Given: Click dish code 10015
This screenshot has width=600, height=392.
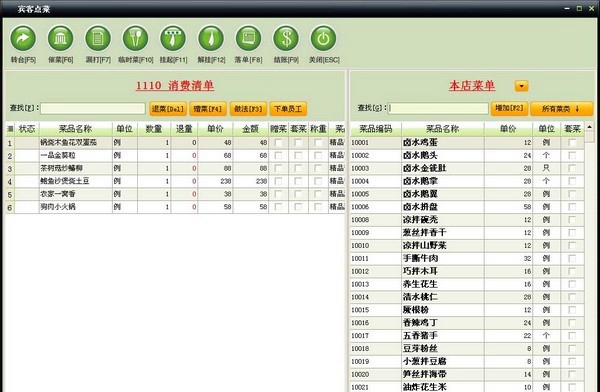Looking at the screenshot, I should point(360,310).
